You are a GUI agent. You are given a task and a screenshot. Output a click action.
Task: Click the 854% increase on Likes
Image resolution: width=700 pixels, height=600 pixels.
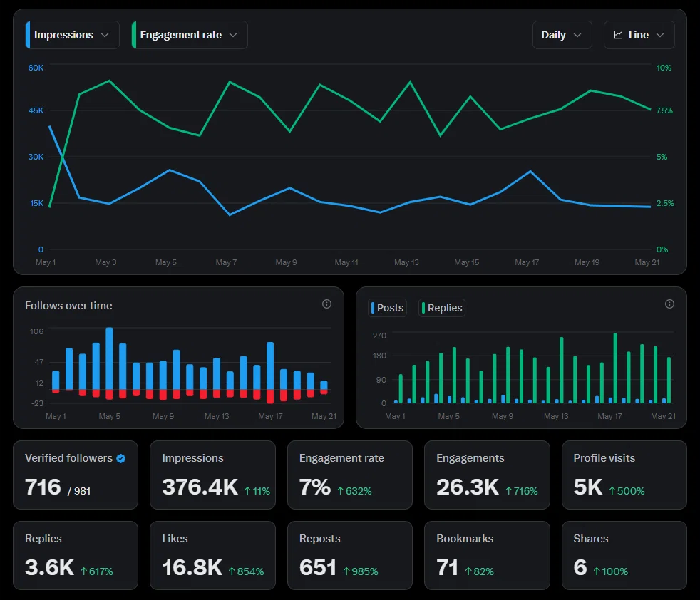coord(247,571)
